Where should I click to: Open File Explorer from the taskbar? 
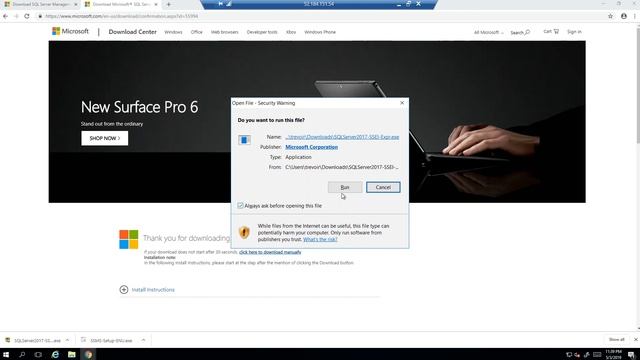[71, 354]
